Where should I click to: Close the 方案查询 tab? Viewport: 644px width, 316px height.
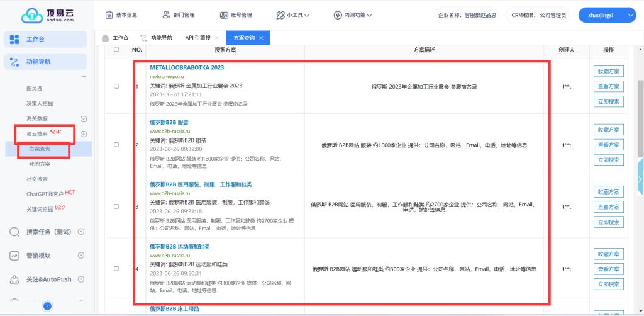point(261,38)
